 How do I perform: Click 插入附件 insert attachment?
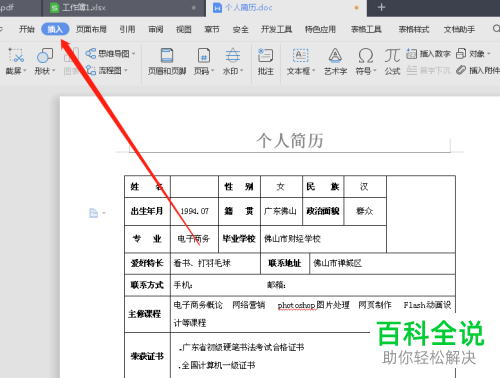(478, 70)
